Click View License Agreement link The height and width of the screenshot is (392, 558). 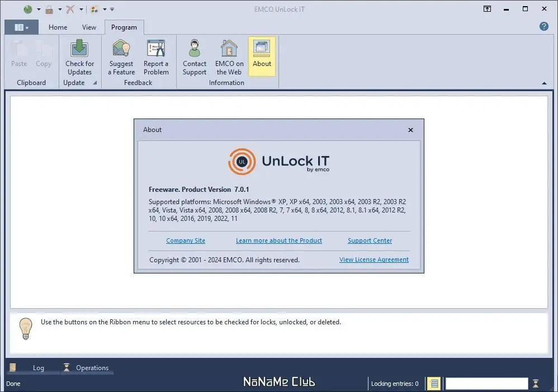coord(373,259)
